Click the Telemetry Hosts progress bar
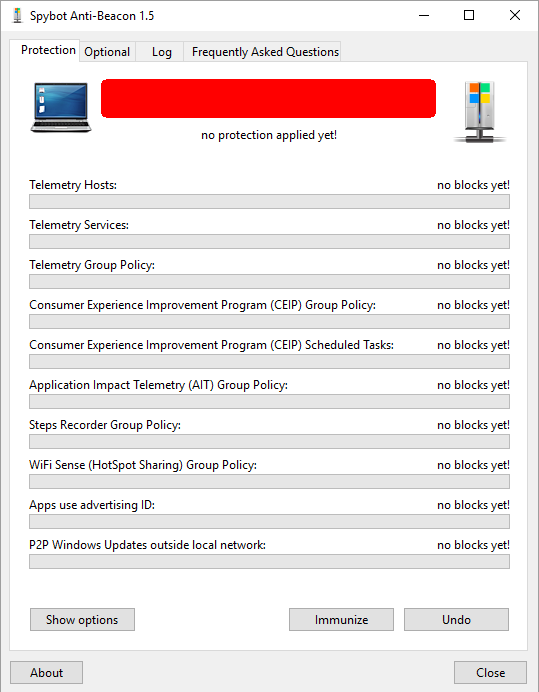The height and width of the screenshot is (692, 539). (x=269, y=202)
